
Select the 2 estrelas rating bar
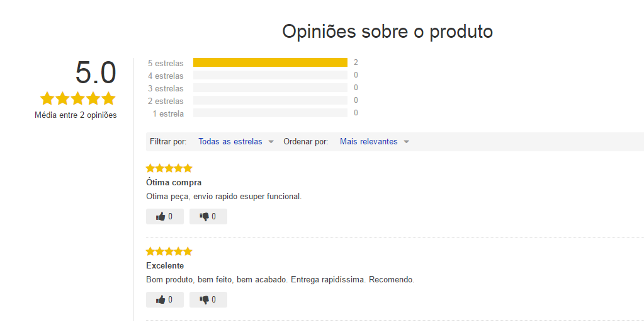pos(270,100)
